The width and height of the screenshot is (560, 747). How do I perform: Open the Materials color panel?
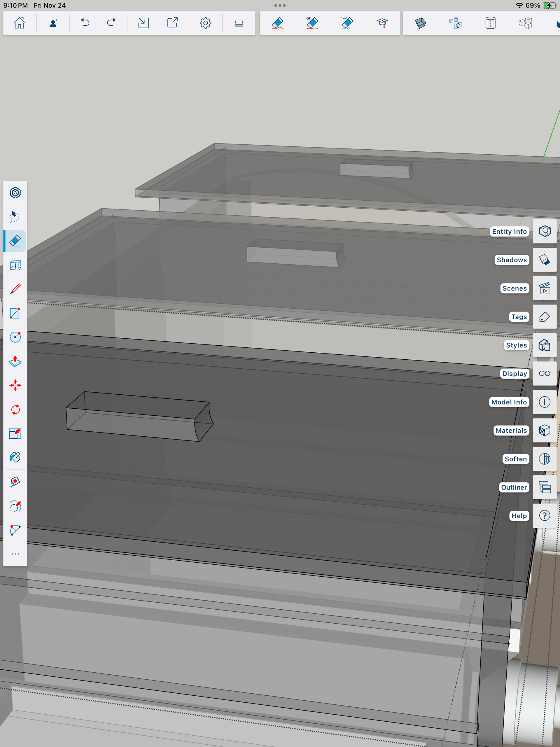pyautogui.click(x=544, y=431)
